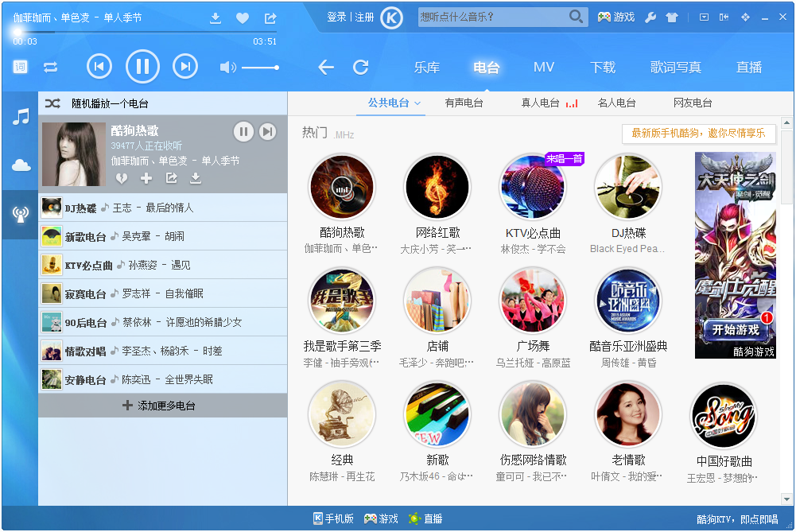The height and width of the screenshot is (532, 796).
Task: Pause the 酷狗热歌 radio station
Action: point(243,132)
